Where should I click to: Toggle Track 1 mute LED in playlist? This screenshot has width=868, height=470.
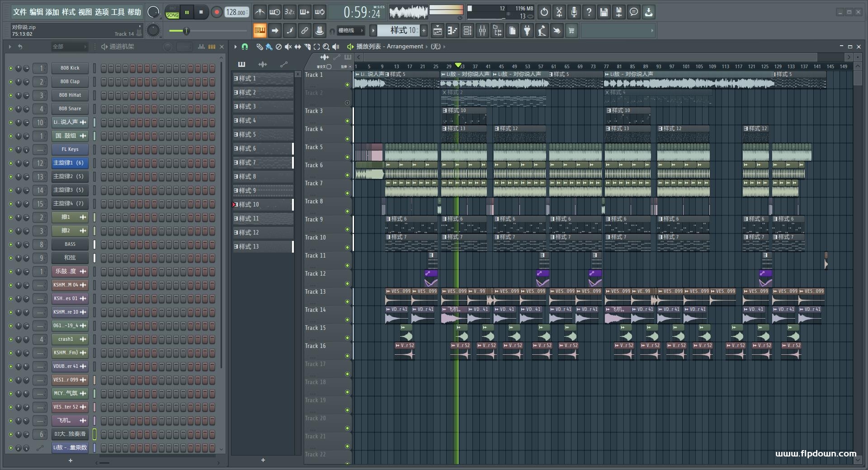347,85
